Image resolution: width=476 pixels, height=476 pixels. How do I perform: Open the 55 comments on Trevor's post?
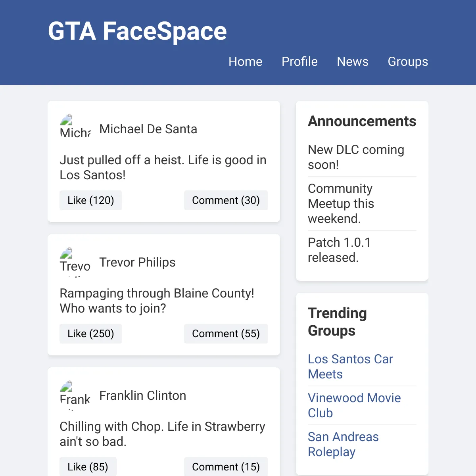click(x=226, y=334)
